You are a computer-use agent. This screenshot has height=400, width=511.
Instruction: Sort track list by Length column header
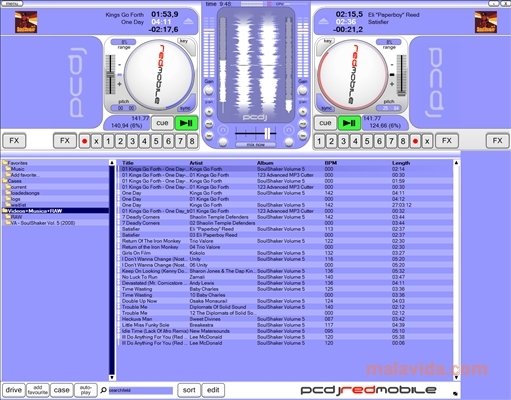tap(401, 163)
